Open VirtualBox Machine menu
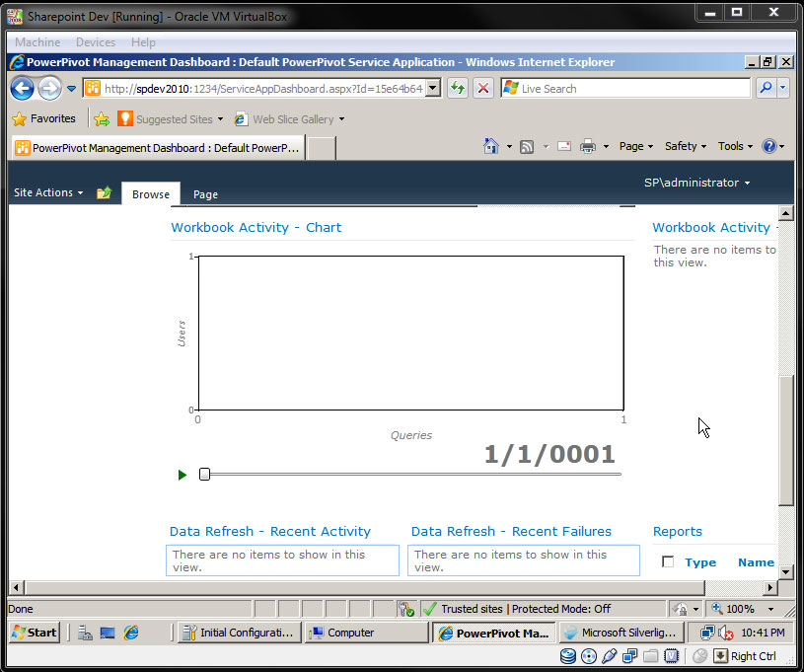 pos(37,42)
